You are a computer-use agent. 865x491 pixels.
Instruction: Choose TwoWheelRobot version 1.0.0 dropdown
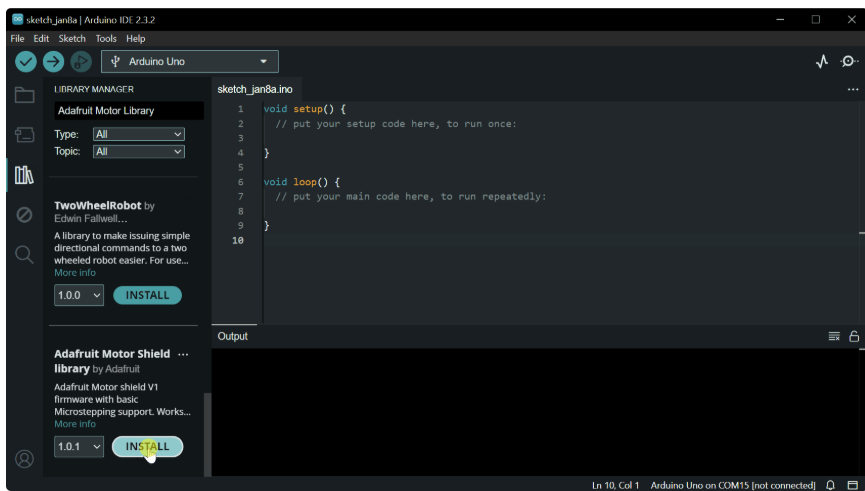click(x=79, y=295)
